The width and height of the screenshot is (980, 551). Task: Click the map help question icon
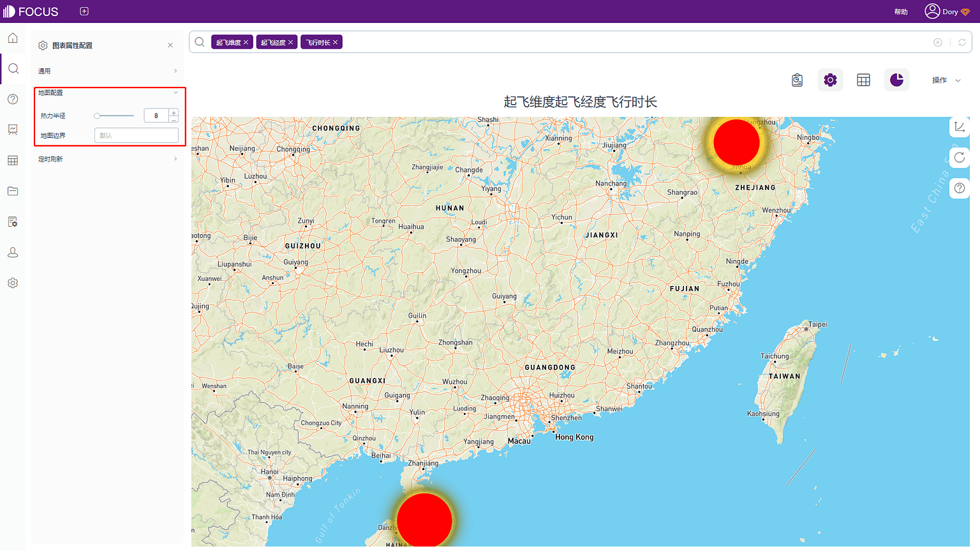coord(960,188)
